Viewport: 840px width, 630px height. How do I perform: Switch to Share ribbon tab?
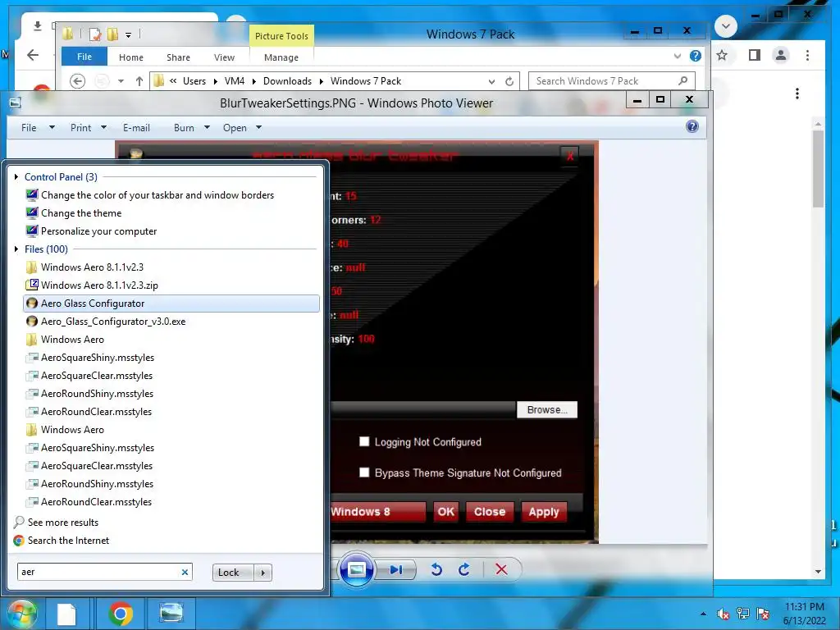178,57
